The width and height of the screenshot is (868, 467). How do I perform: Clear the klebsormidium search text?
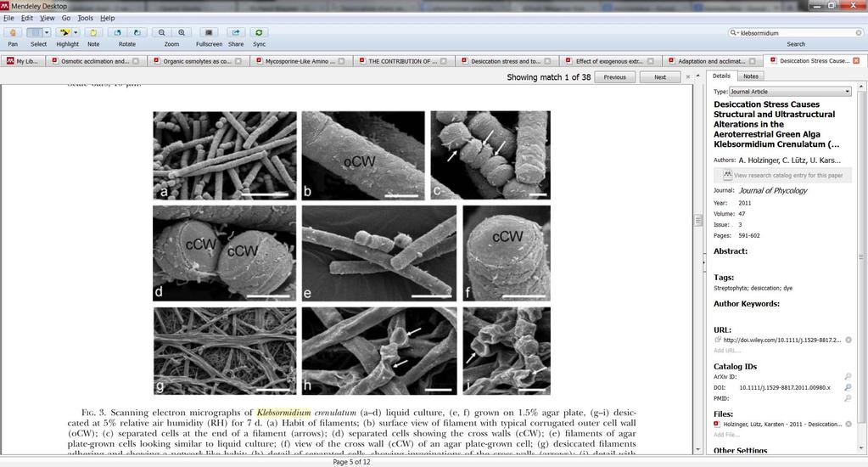click(859, 32)
